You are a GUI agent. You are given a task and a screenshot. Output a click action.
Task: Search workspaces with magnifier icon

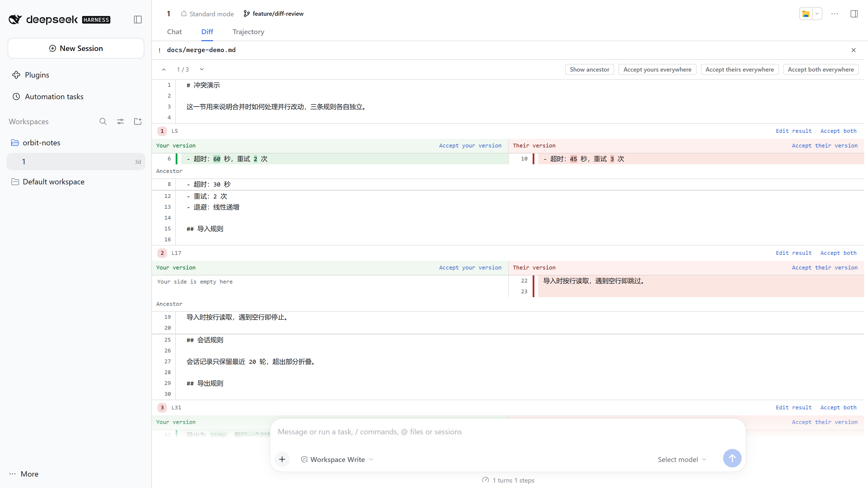click(x=103, y=121)
